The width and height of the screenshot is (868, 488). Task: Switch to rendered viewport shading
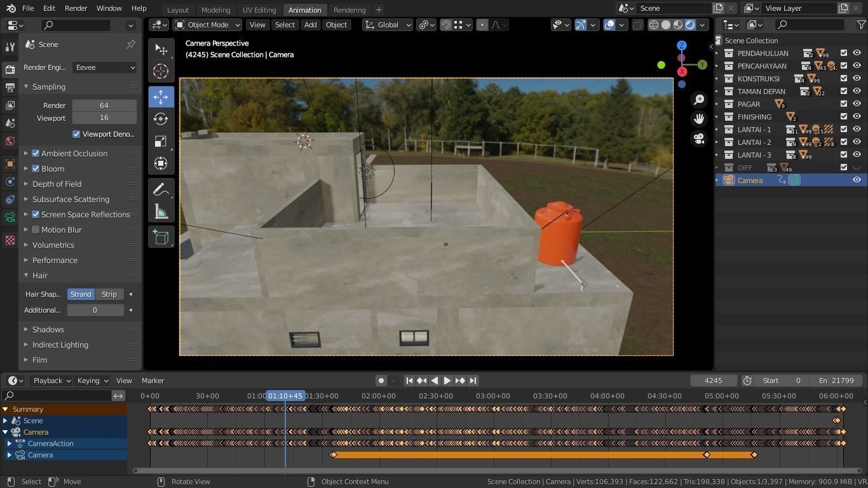click(x=690, y=25)
